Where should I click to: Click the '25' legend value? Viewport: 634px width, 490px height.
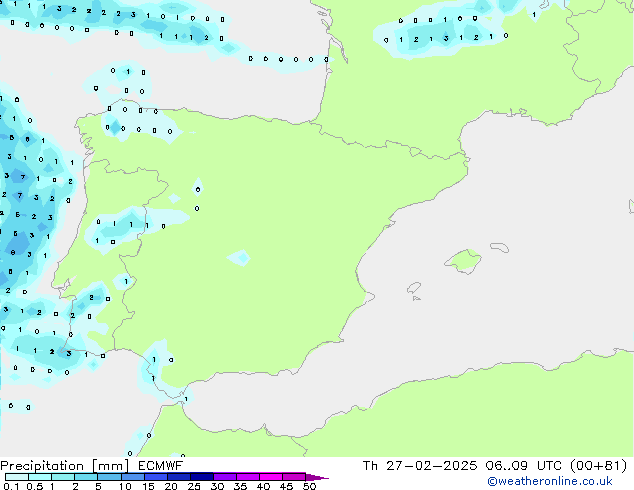(194, 486)
